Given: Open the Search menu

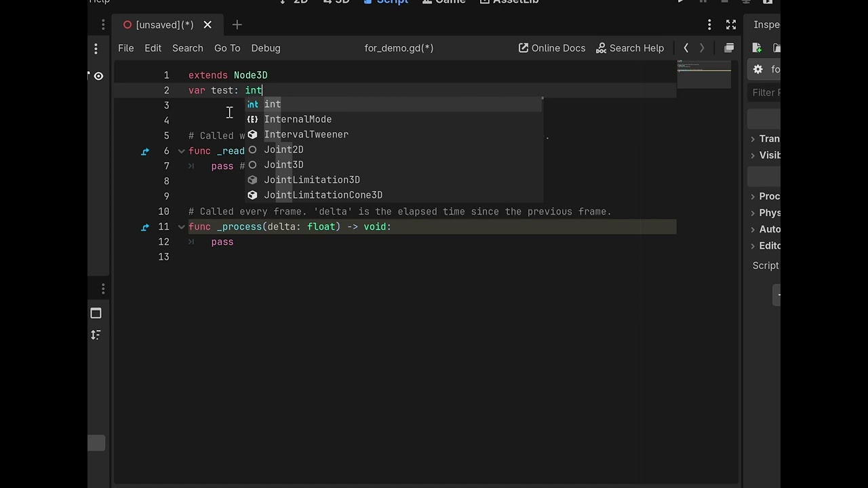Looking at the screenshot, I should [x=188, y=48].
